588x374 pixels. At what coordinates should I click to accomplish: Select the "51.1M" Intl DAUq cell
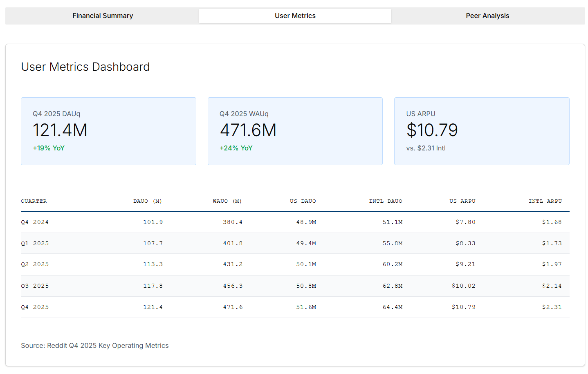tap(393, 222)
